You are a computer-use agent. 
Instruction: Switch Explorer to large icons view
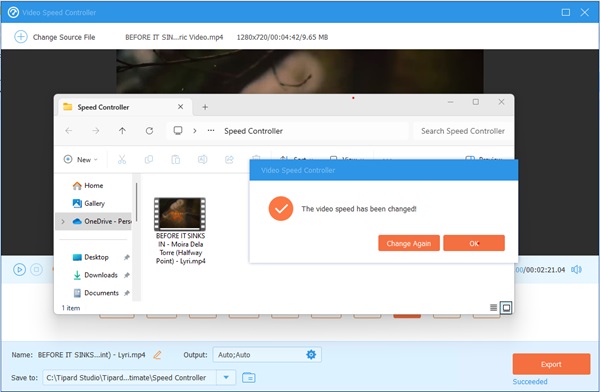click(506, 307)
